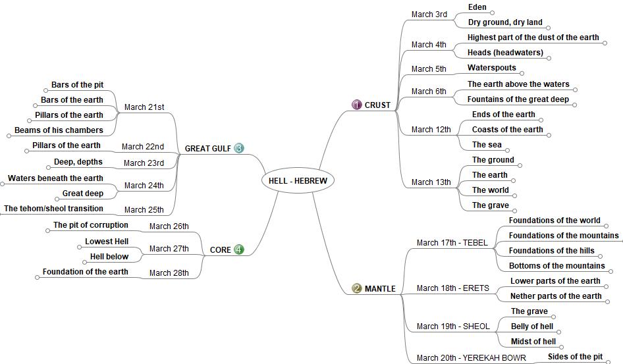Expand the Bars of the pit handle
623x364 pixels.
(x=43, y=91)
